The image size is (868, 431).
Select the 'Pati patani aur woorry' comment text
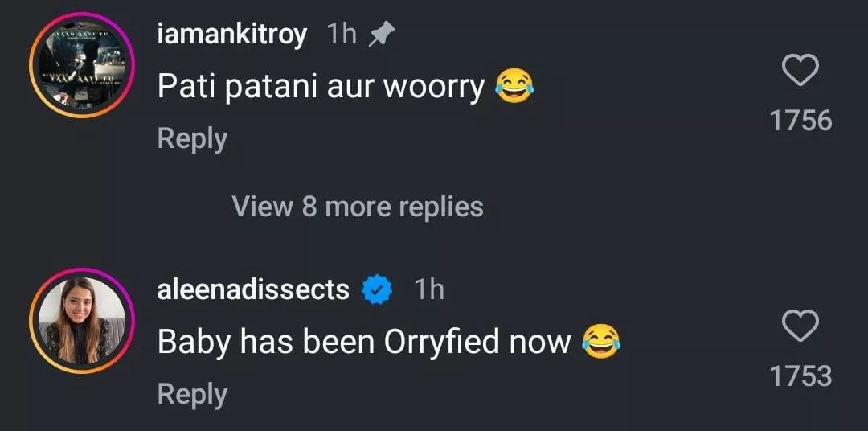321,86
